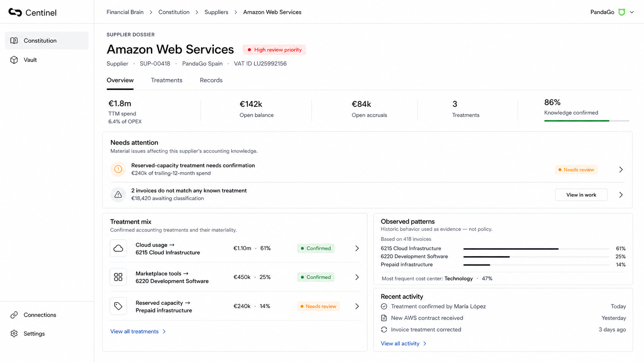Image resolution: width=644 pixels, height=362 pixels.
Task: Click the document icon for New AWS contract
Action: pyautogui.click(x=384, y=318)
